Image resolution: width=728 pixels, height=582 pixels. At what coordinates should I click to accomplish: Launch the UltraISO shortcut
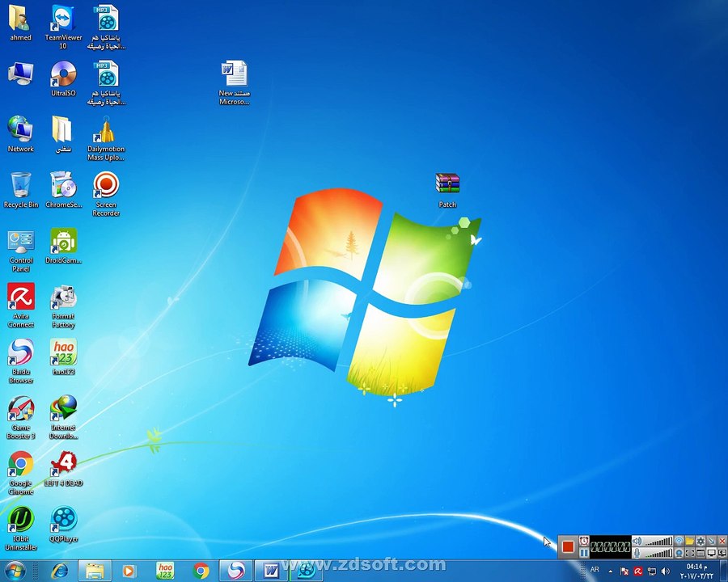[63, 79]
